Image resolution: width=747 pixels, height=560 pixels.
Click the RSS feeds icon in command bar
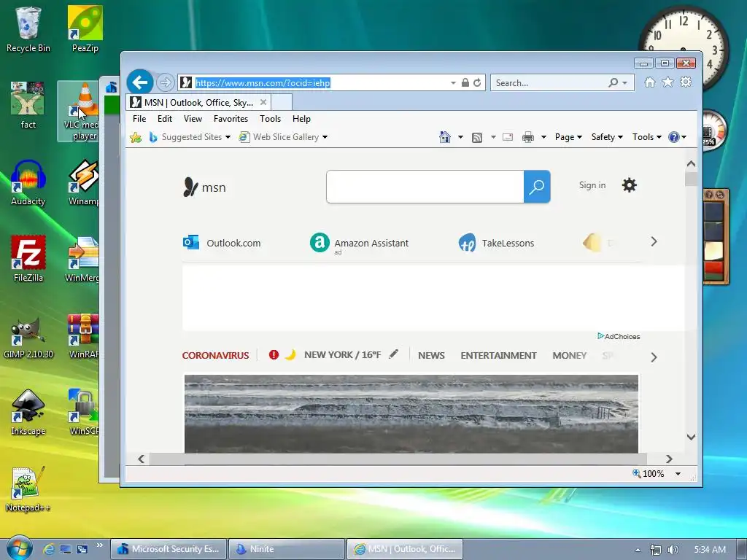[x=477, y=137]
